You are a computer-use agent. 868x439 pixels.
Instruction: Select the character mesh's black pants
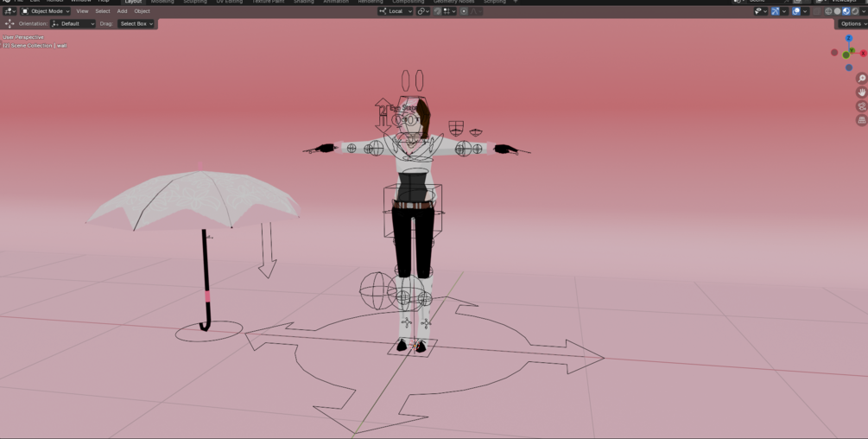[414, 241]
